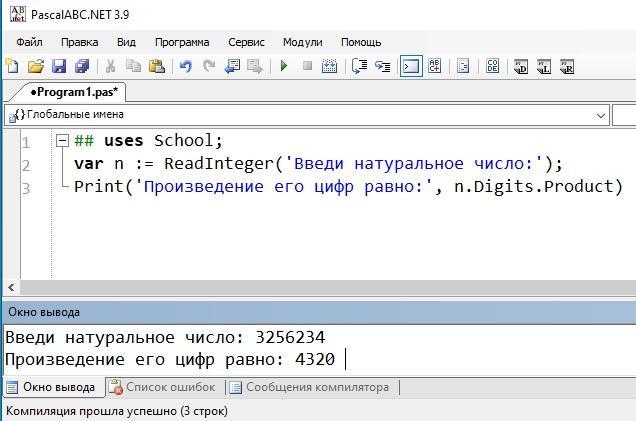Click the R toolbar icon

[567, 67]
